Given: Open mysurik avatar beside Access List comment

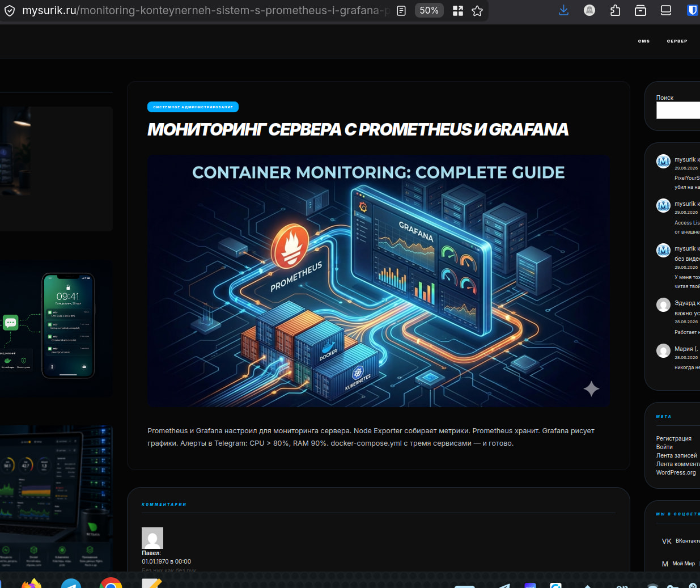Looking at the screenshot, I should (663, 206).
